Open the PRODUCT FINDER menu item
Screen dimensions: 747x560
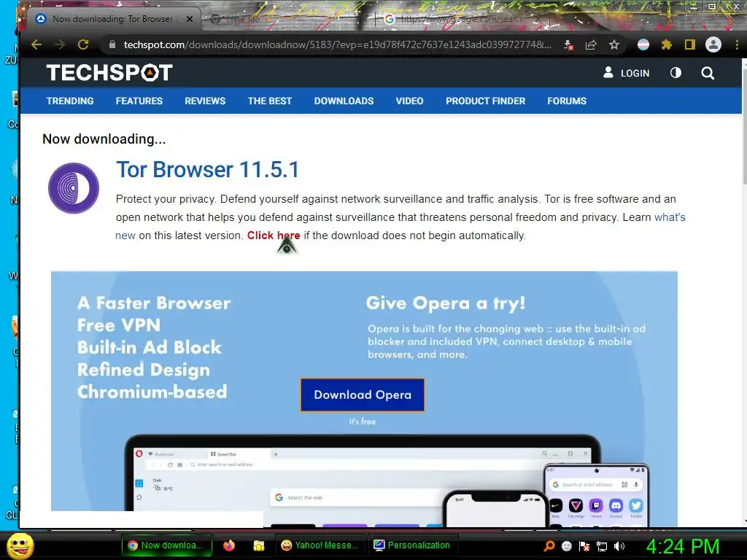485,101
